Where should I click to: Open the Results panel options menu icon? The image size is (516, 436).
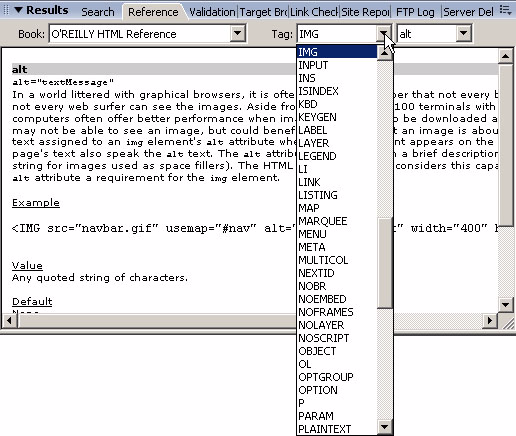pyautogui.click(x=505, y=10)
